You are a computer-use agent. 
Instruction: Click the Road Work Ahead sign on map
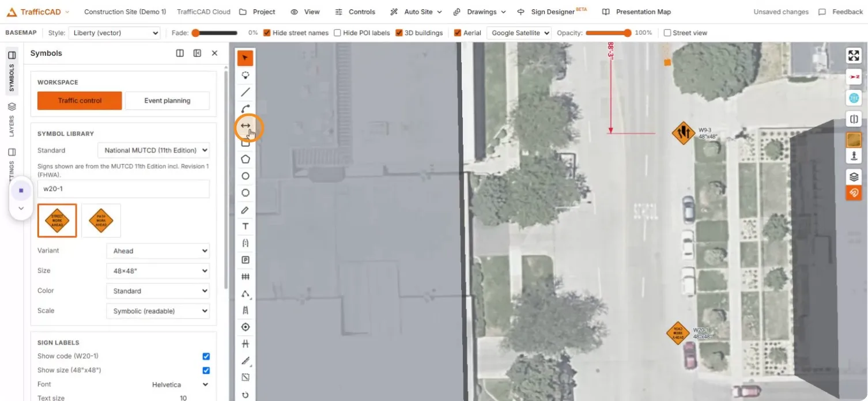678,333
